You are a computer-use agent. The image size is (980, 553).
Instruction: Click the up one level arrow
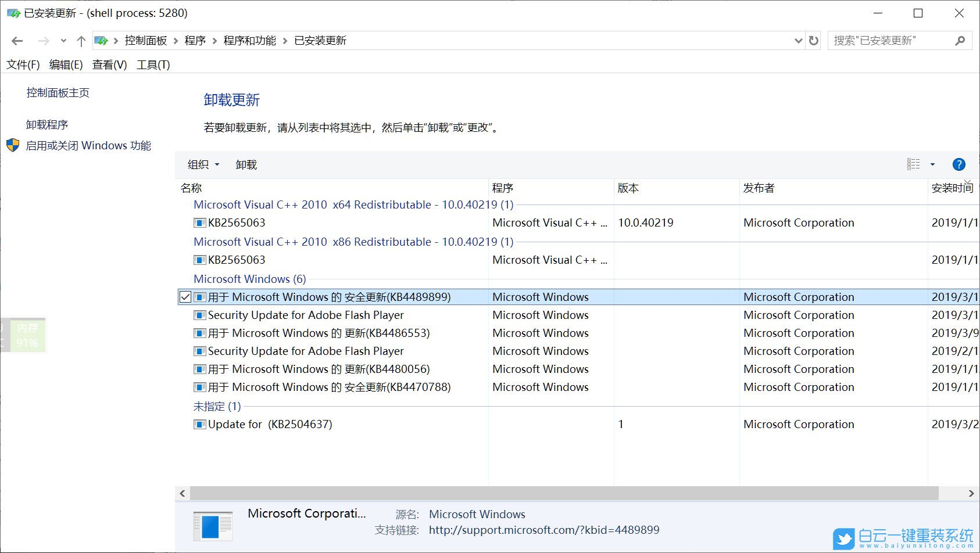click(x=81, y=41)
